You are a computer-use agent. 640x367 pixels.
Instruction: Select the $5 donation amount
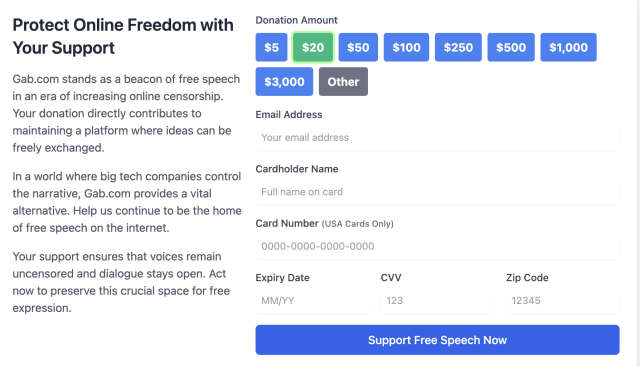click(271, 47)
